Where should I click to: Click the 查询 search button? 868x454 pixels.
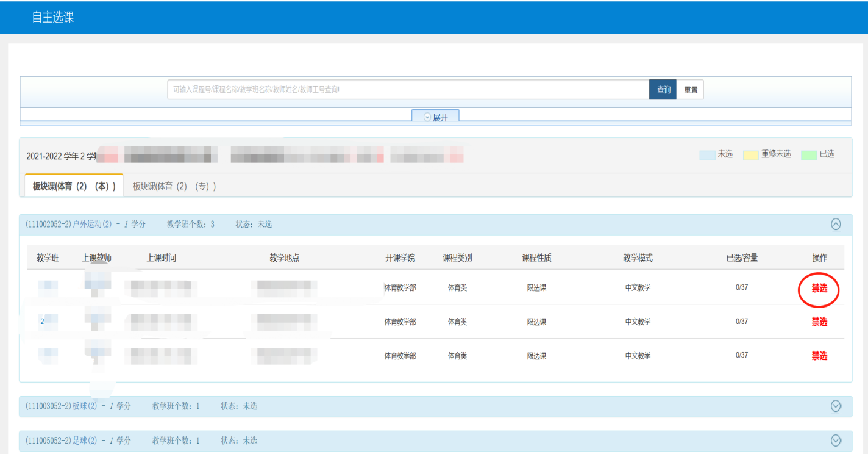coord(663,90)
